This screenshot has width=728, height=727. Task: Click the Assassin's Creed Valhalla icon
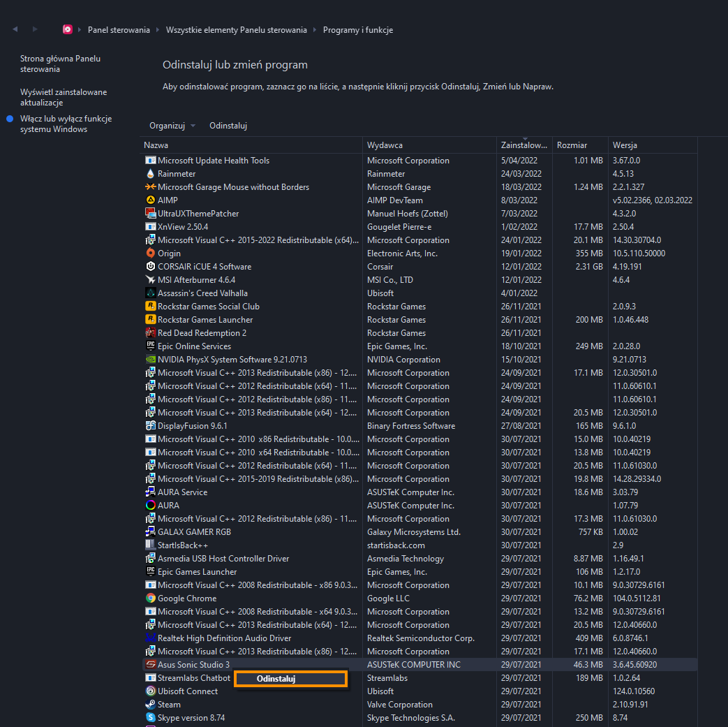pyautogui.click(x=150, y=293)
